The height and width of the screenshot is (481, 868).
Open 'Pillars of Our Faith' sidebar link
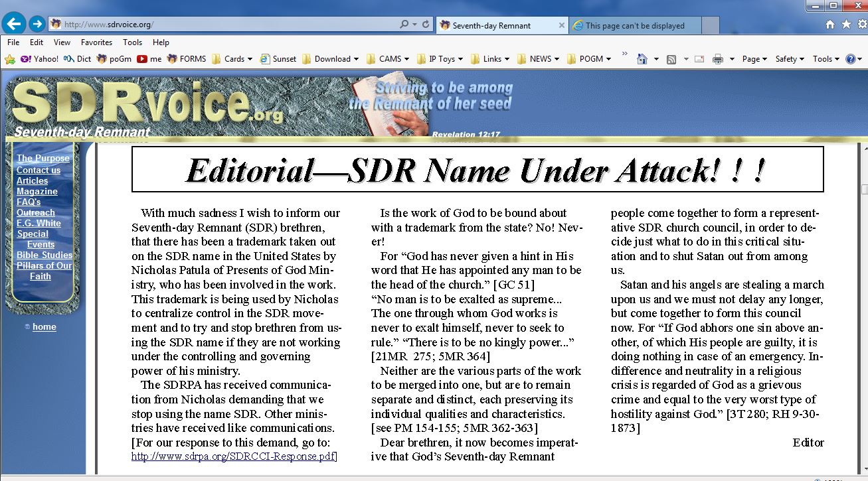coord(44,271)
